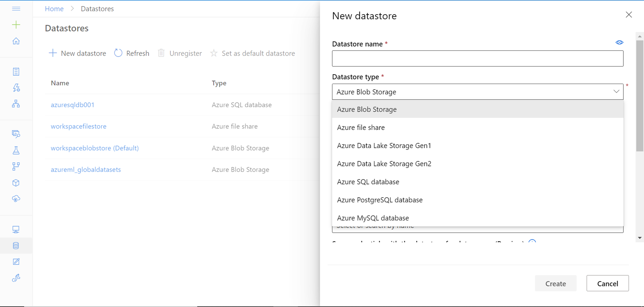Click Home in the breadcrumb

coord(54,9)
